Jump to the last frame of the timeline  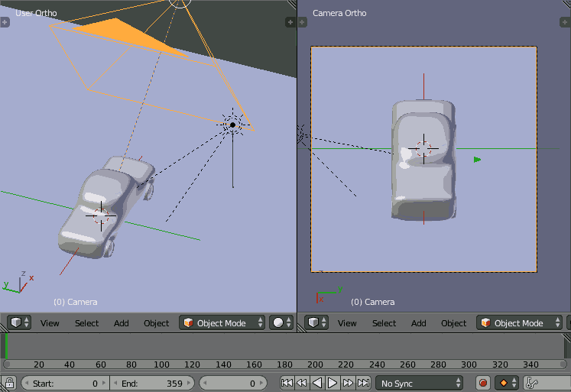(364, 383)
